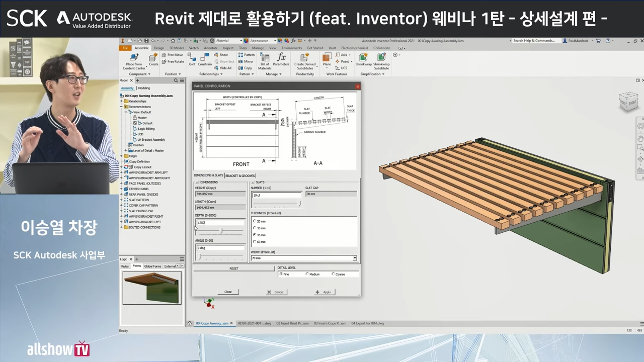Click the ANGLE (0-30) input field
Screen dimensions: 644x362
[220, 248]
